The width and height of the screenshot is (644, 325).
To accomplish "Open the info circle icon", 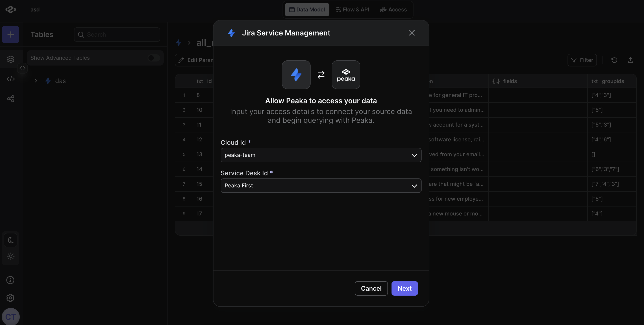I will [x=10, y=280].
